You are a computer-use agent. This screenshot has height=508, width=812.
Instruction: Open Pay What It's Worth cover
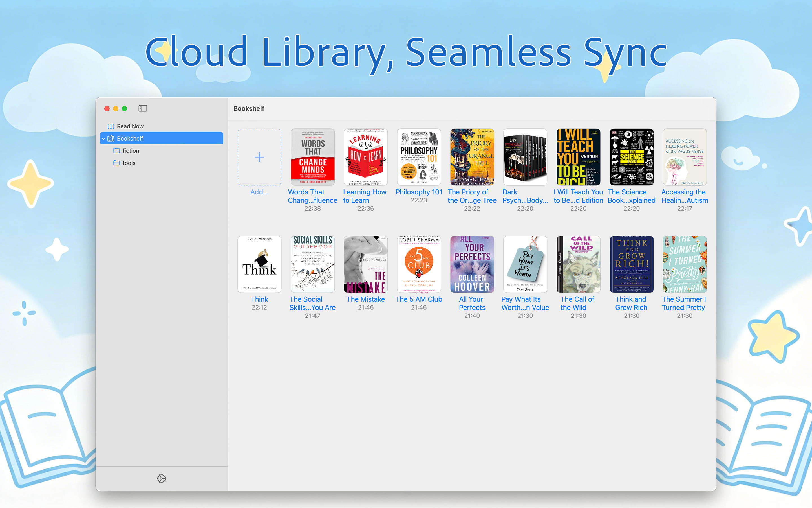coord(525,264)
